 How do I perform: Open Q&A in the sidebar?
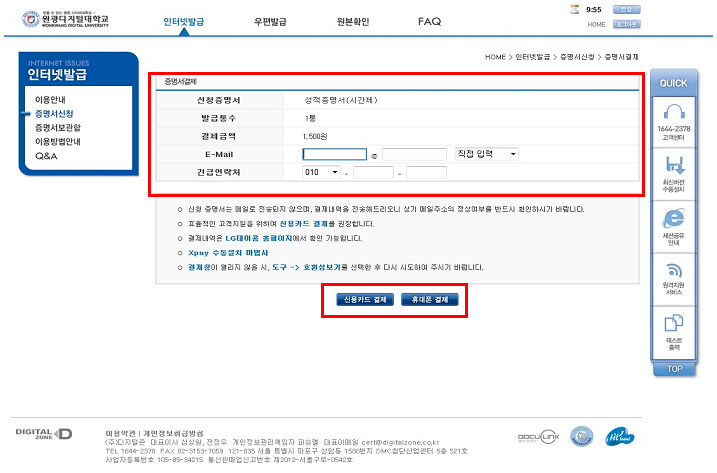pos(46,156)
